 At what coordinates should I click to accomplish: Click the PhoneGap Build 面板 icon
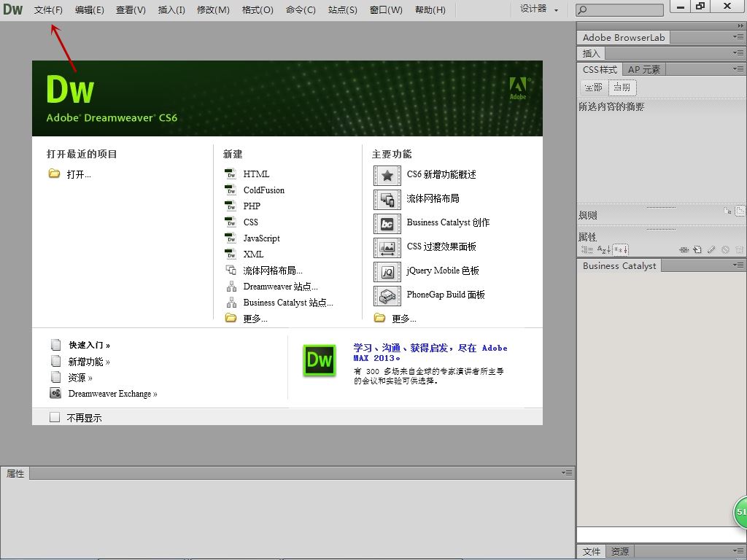387,296
